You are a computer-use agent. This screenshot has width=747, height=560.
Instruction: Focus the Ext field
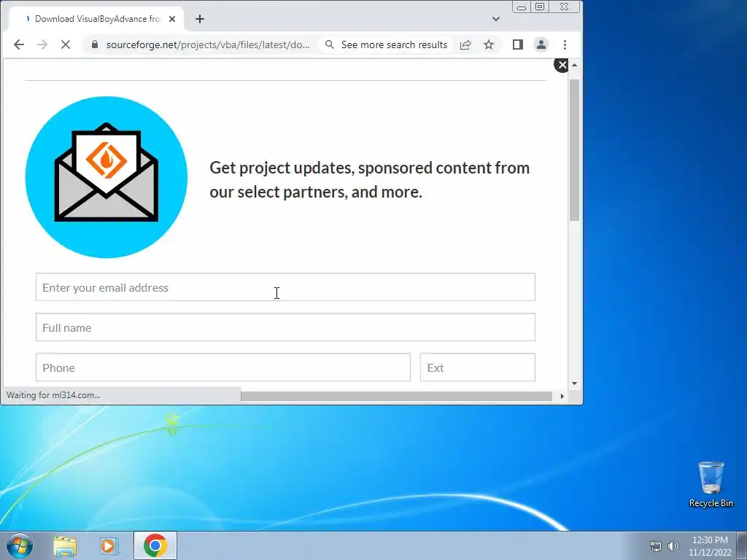(477, 367)
